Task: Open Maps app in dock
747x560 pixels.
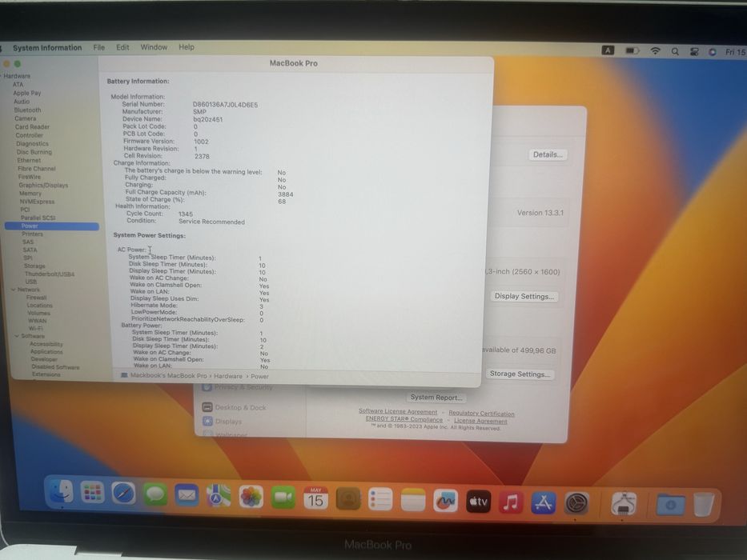Action: [x=219, y=497]
